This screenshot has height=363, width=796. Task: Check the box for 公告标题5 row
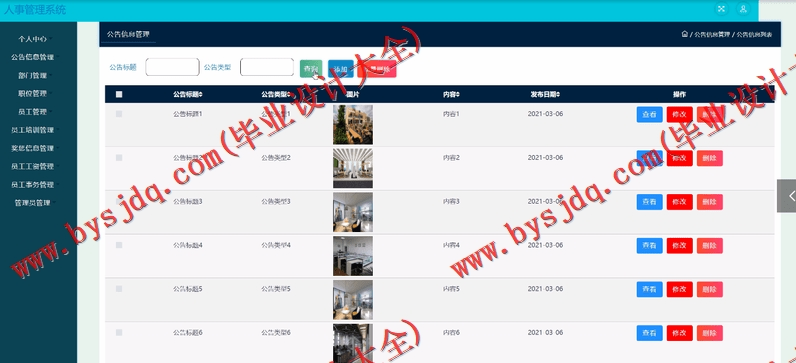point(119,289)
